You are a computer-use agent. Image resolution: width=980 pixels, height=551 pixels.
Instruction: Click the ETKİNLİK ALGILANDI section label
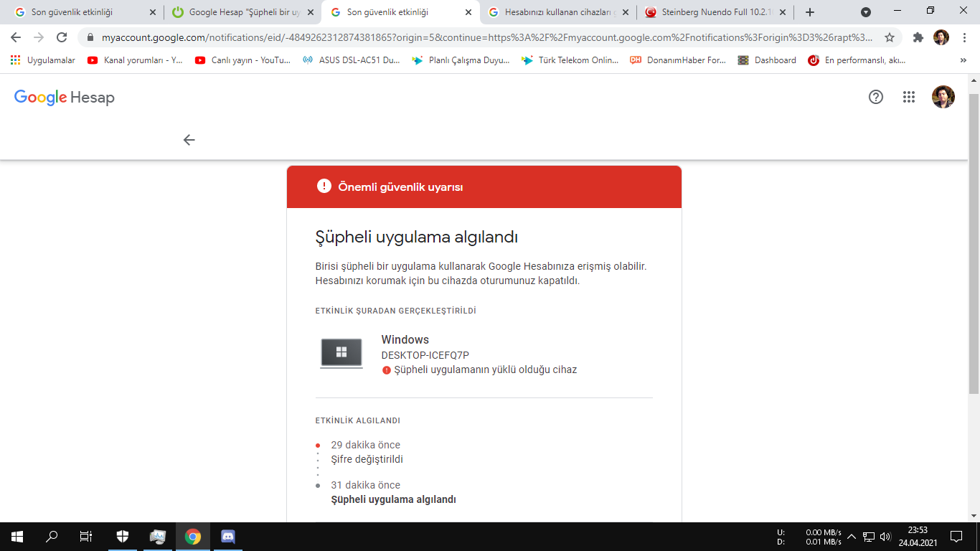358,420
